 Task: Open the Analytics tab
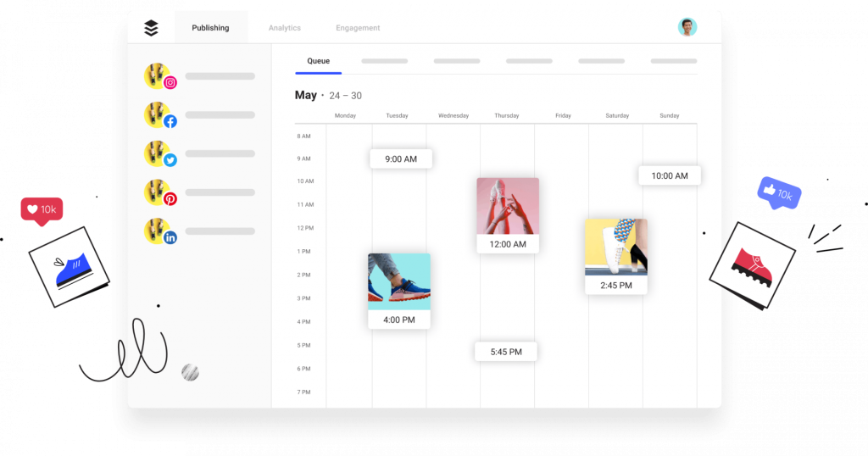tap(284, 28)
